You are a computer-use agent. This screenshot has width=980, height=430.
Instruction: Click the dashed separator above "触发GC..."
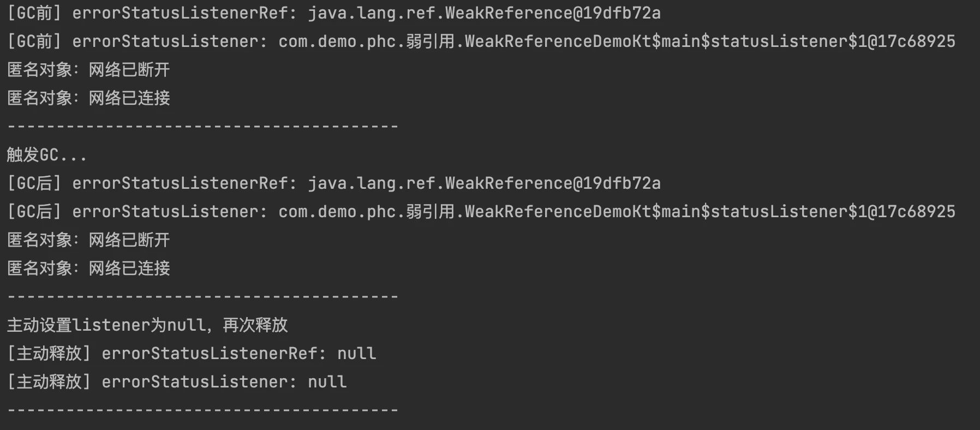coord(202,127)
